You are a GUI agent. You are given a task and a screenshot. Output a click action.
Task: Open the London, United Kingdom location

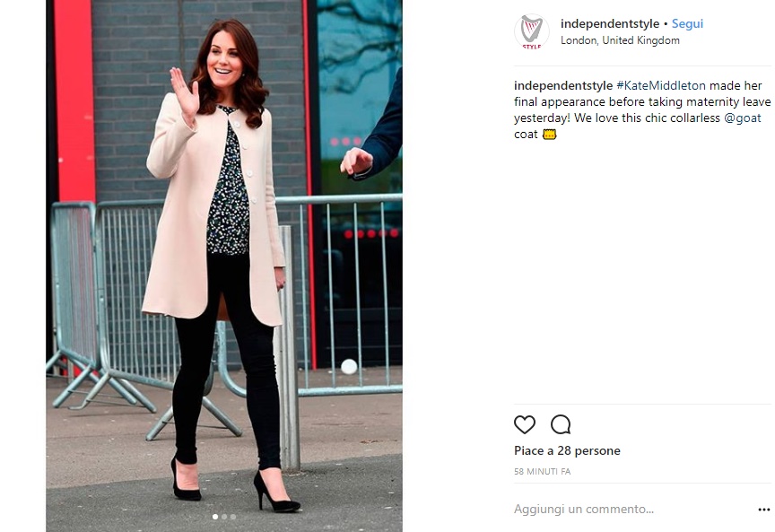pos(620,40)
